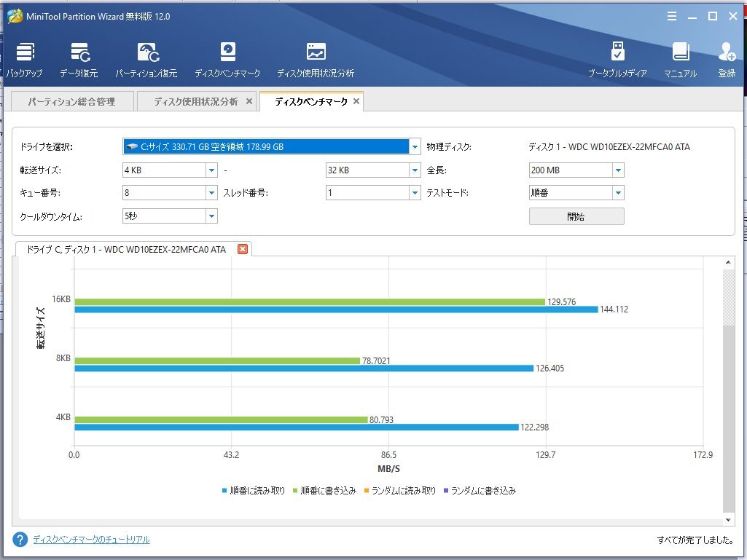Viewport: 747px width, 560px height.
Task: Open the バックアップ (Backup) tool
Action: [25, 60]
